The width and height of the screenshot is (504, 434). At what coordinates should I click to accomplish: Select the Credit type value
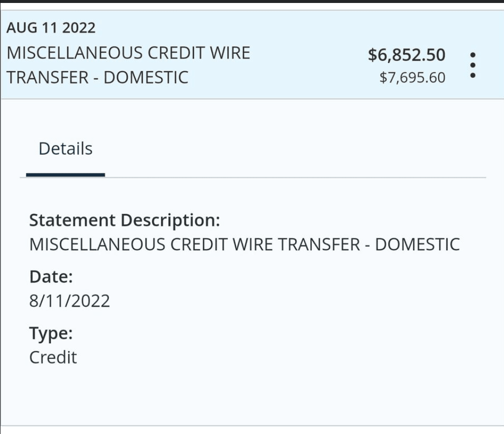pyautogui.click(x=53, y=357)
